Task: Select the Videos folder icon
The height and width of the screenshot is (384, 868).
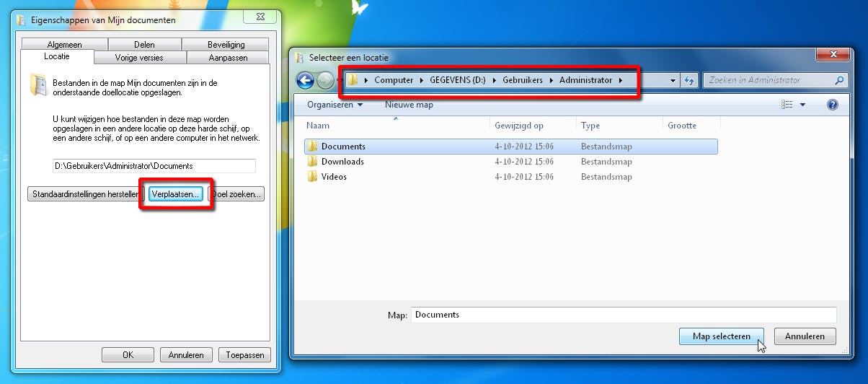Action: (312, 177)
